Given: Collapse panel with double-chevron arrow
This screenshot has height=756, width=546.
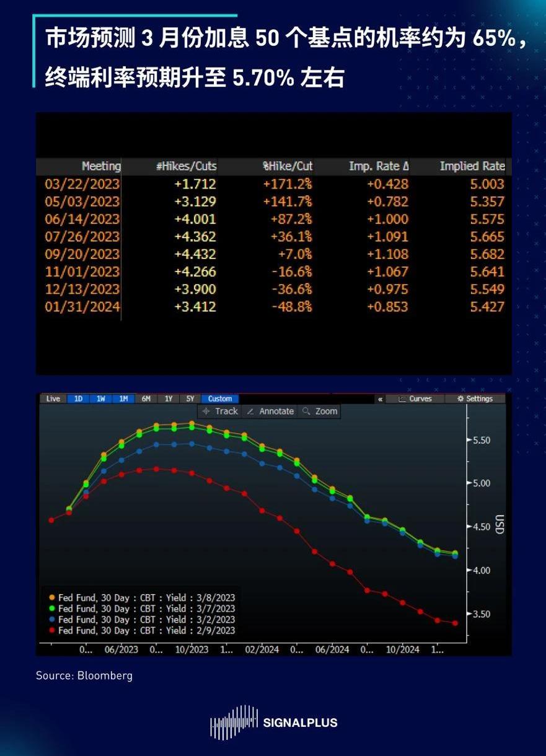Looking at the screenshot, I should (x=380, y=399).
